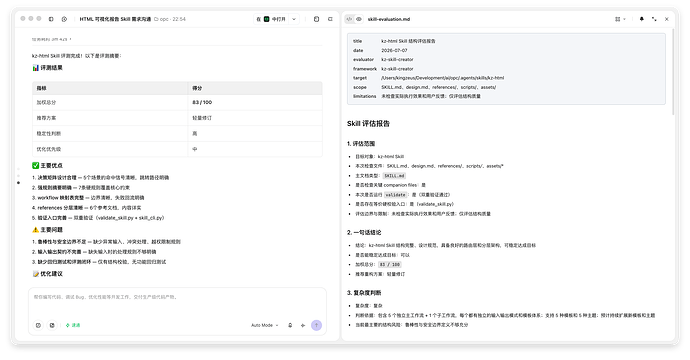690x360 pixels.
Task: Click the 轻量修订 table cell
Action: pos(255,118)
